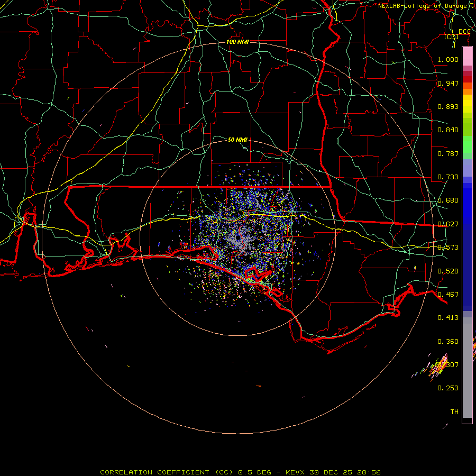Viewport: 476px width, 476px height.
Task: Click the 0.680 scale value
Action: (448, 200)
